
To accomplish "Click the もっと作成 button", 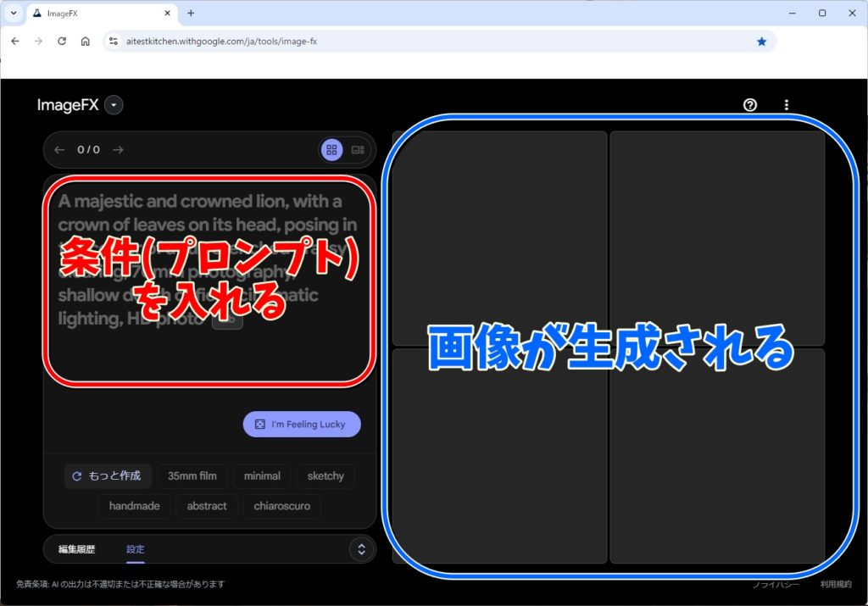I will click(108, 476).
